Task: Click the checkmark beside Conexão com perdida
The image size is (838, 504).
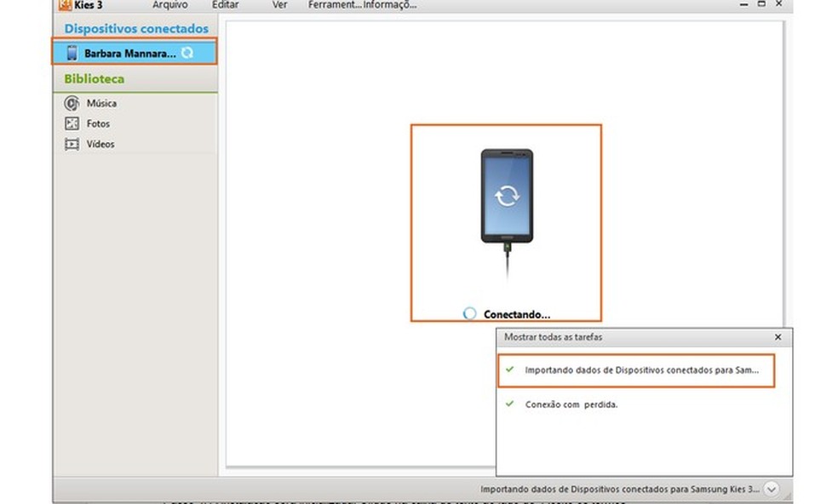Action: coord(510,405)
